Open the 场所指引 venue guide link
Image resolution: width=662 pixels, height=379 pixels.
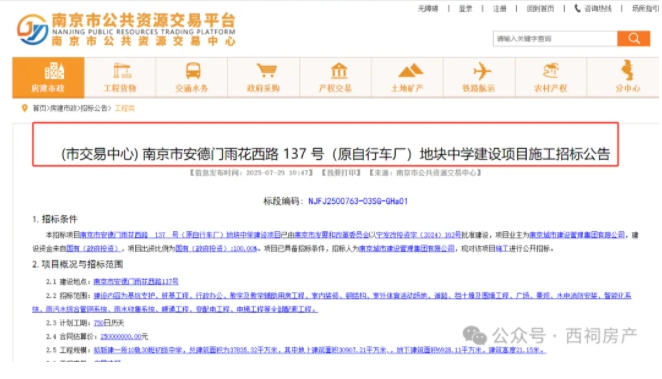pyautogui.click(x=645, y=8)
